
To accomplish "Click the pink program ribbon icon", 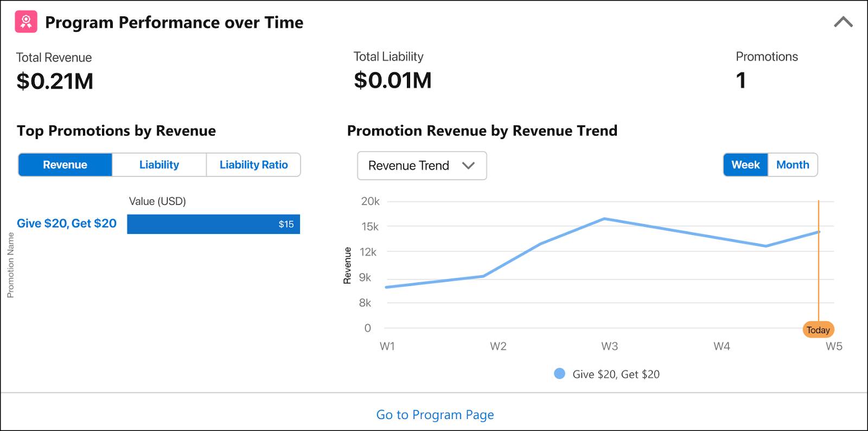I will 26,22.
